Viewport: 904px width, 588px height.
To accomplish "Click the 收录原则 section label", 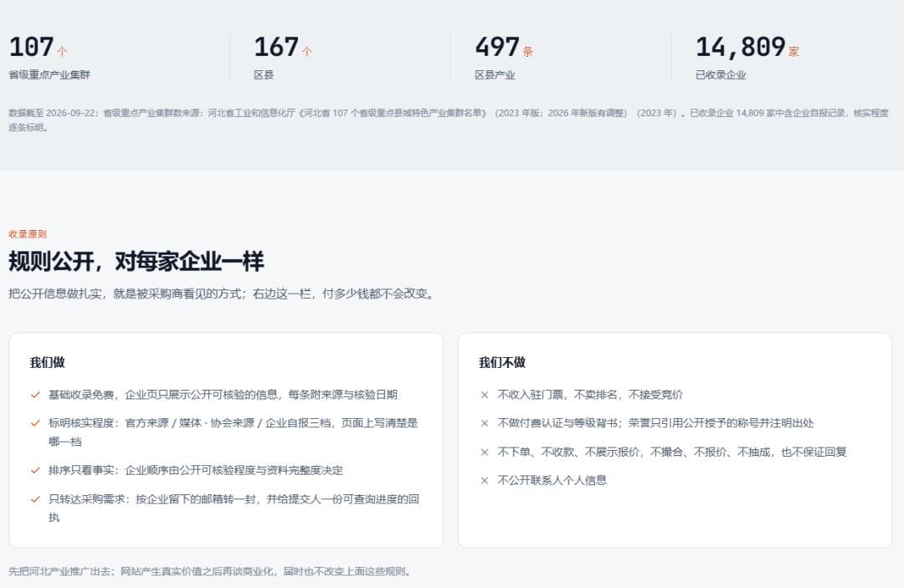I will [28, 234].
